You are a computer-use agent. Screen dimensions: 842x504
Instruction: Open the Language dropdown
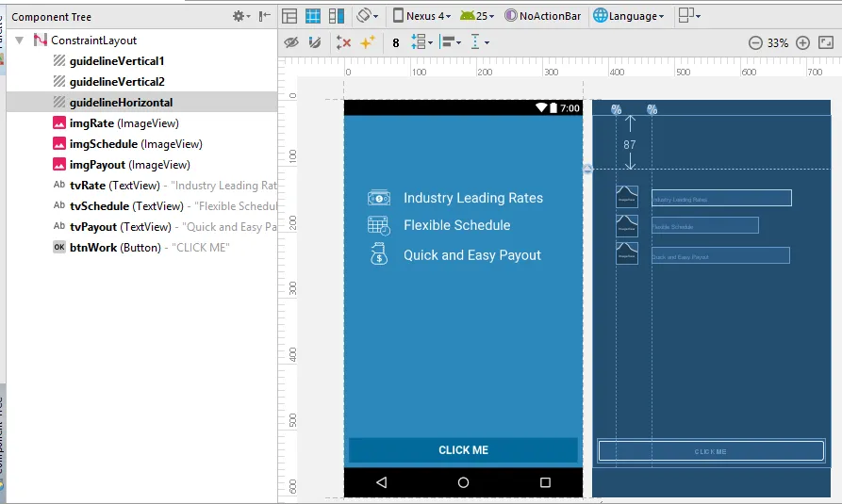pyautogui.click(x=629, y=16)
